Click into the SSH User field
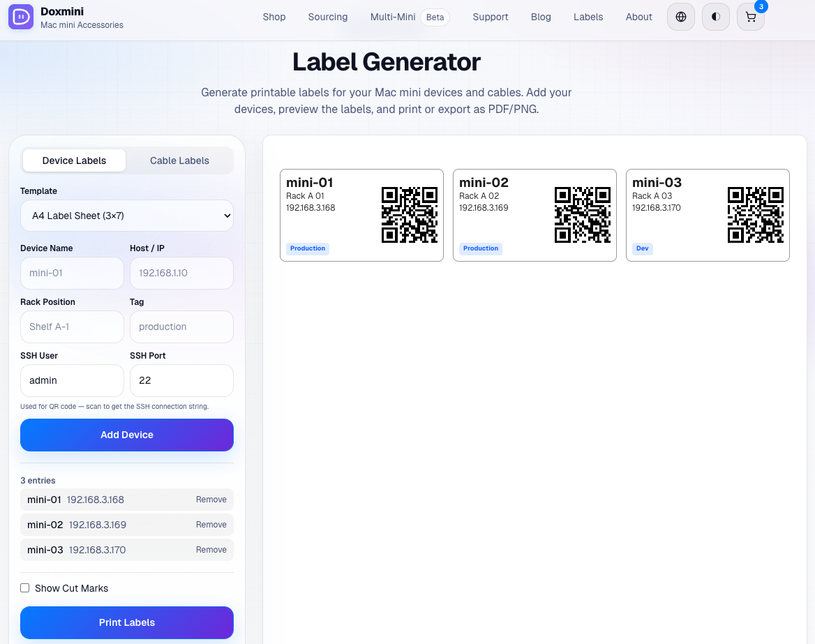 [x=72, y=380]
